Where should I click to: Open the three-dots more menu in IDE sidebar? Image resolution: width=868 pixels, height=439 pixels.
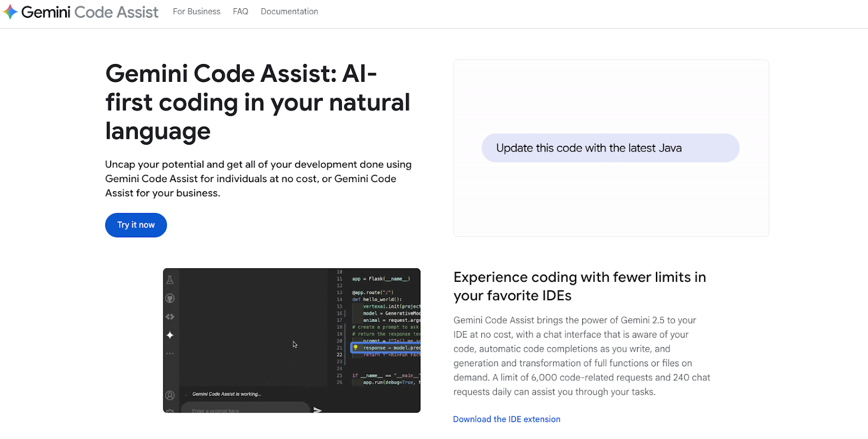coord(170,353)
